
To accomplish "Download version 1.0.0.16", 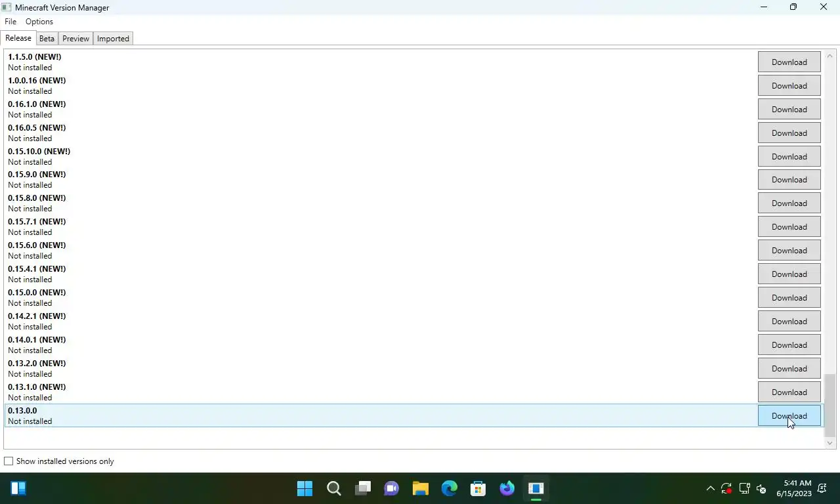I will [x=789, y=85].
